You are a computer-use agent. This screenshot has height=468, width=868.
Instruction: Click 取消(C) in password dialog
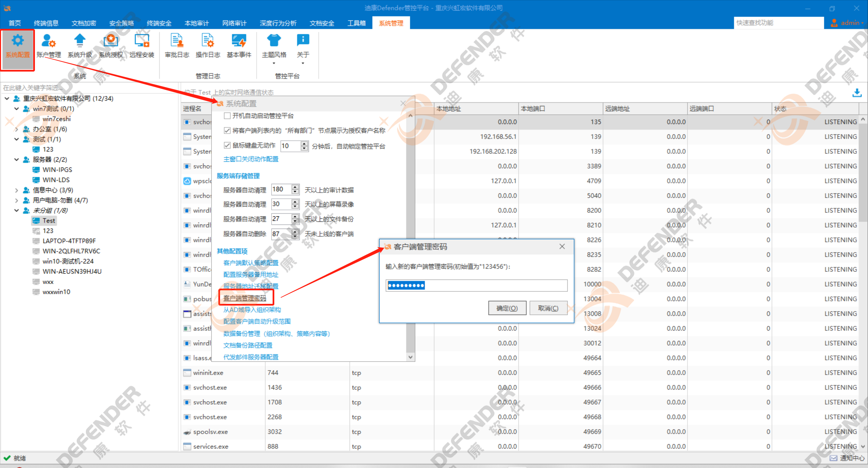tap(548, 308)
